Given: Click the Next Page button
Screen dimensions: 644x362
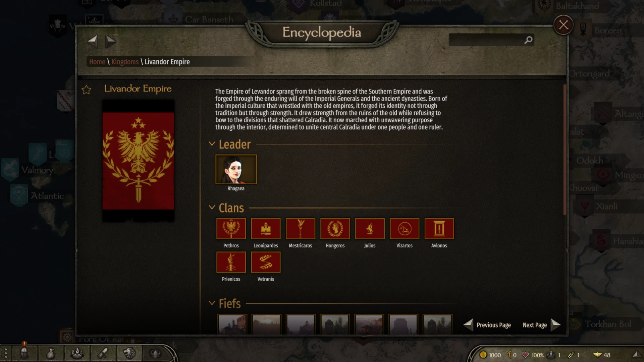Looking at the screenshot, I should [x=541, y=324].
